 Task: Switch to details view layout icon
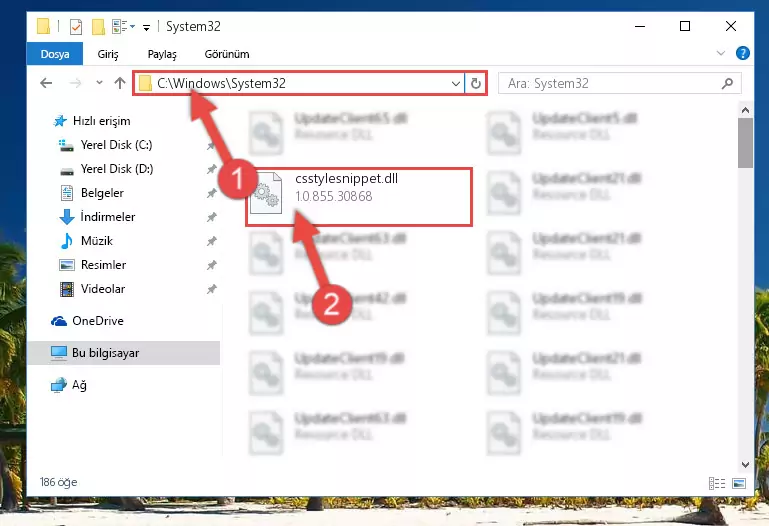[717, 483]
